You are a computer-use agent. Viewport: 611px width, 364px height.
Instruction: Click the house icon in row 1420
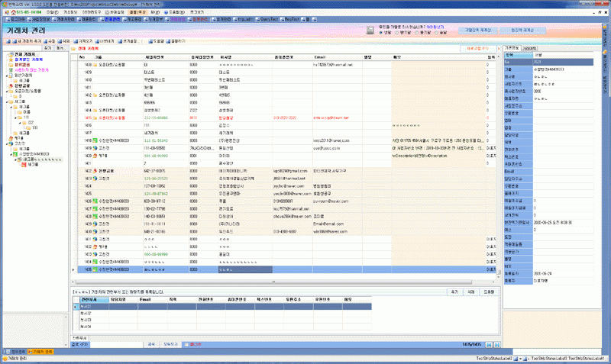[x=95, y=156]
